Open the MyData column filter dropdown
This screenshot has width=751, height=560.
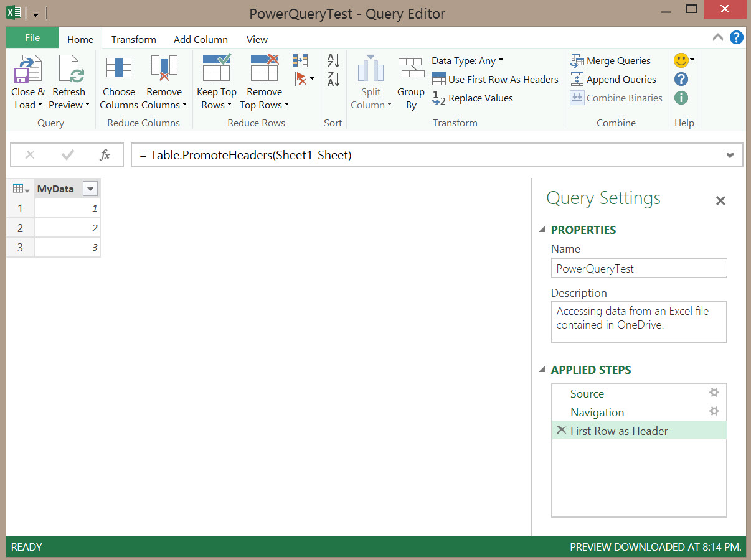coord(90,189)
